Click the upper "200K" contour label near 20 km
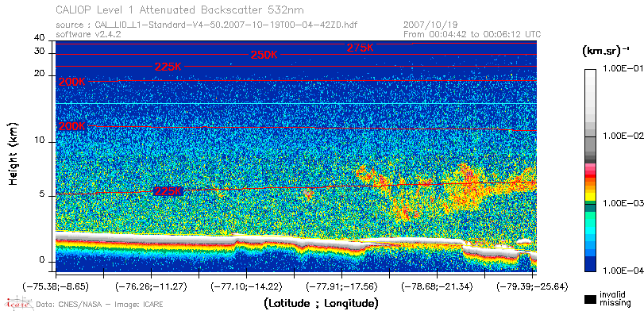This screenshot has height=311, width=644. 72,82
